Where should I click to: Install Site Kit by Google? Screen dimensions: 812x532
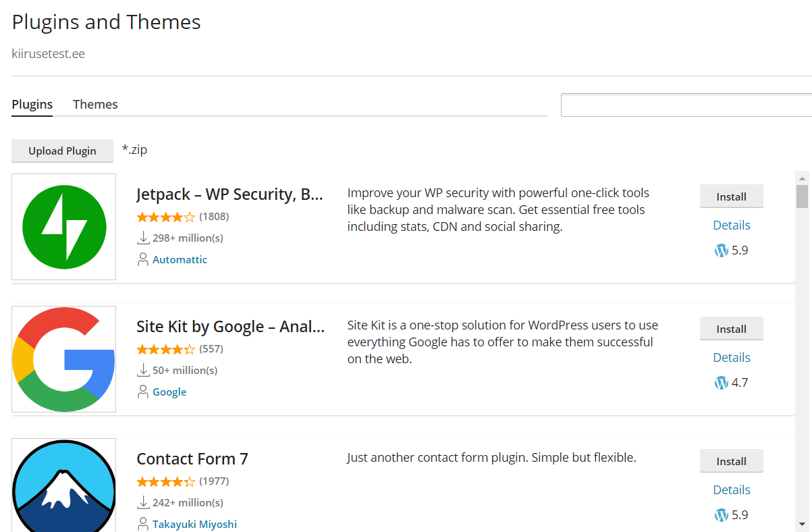[731, 328]
